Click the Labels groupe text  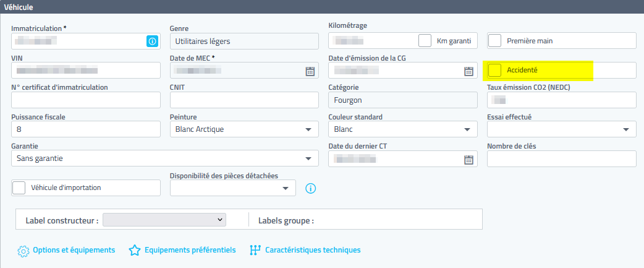point(286,220)
